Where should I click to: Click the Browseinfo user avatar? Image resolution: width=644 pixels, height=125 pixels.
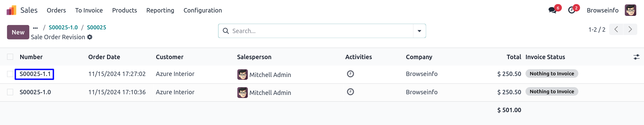[x=631, y=10]
